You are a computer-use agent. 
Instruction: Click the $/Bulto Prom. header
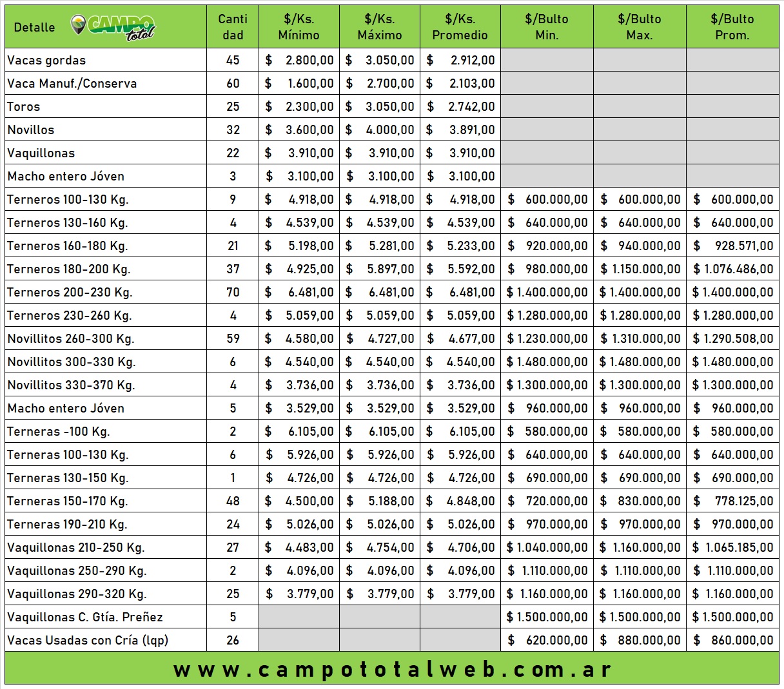732,27
